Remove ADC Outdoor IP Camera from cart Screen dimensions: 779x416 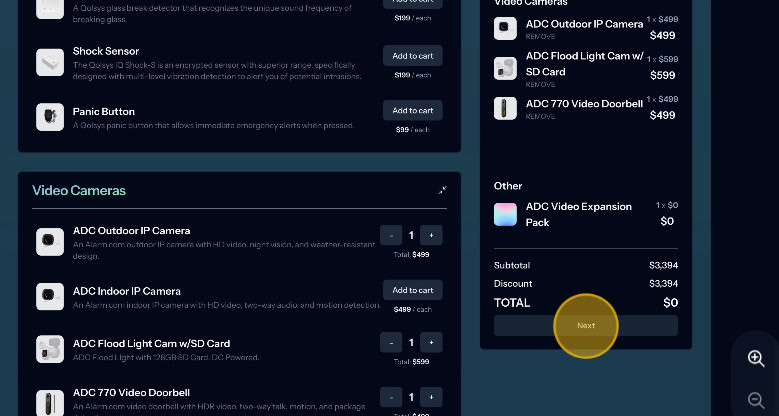[x=541, y=37]
